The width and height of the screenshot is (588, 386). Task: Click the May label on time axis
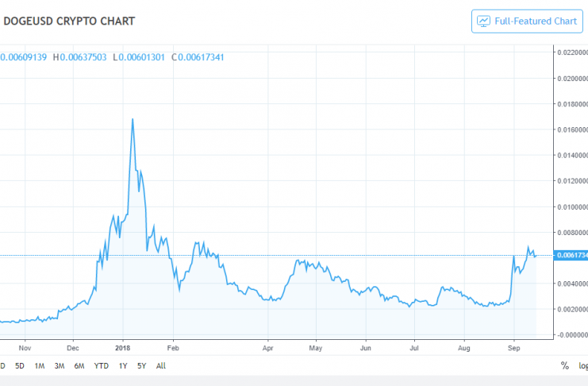tap(316, 348)
